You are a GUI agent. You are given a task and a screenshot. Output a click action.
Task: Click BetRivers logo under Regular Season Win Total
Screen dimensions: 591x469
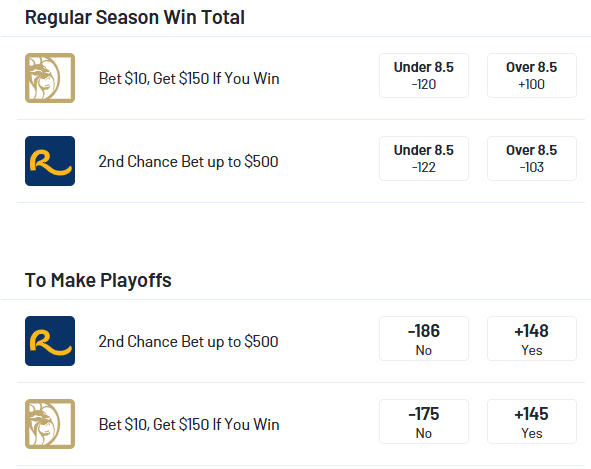50,161
